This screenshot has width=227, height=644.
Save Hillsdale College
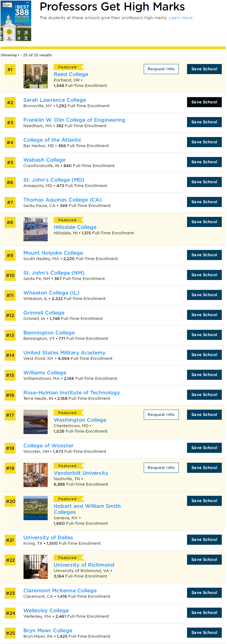tap(204, 222)
